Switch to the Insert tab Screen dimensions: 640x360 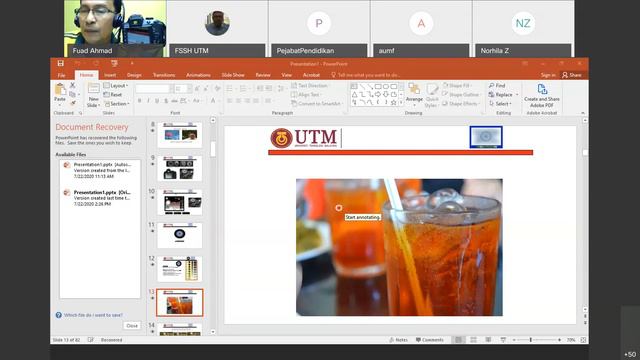(x=110, y=75)
